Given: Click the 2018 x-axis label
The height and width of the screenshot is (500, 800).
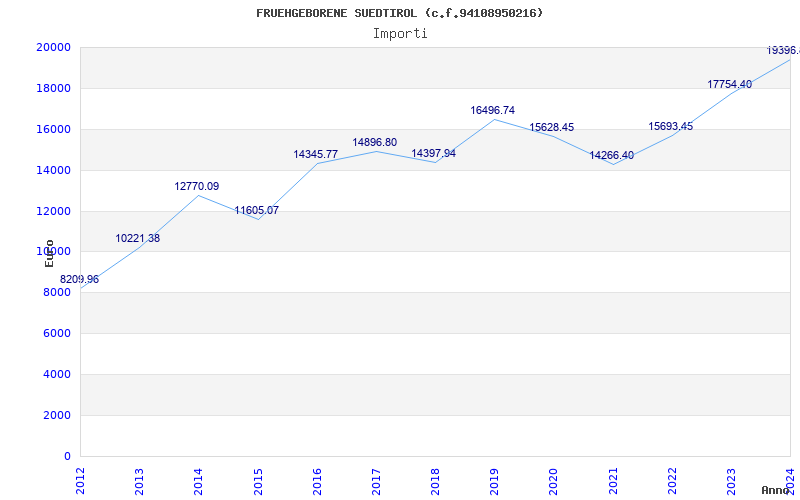Looking at the screenshot, I should (x=435, y=481).
